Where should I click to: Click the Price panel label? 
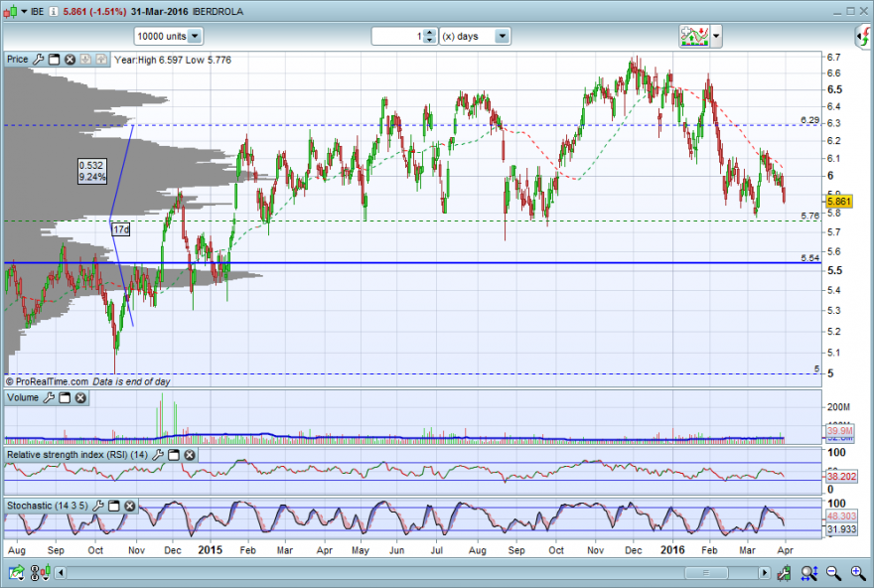(x=17, y=59)
